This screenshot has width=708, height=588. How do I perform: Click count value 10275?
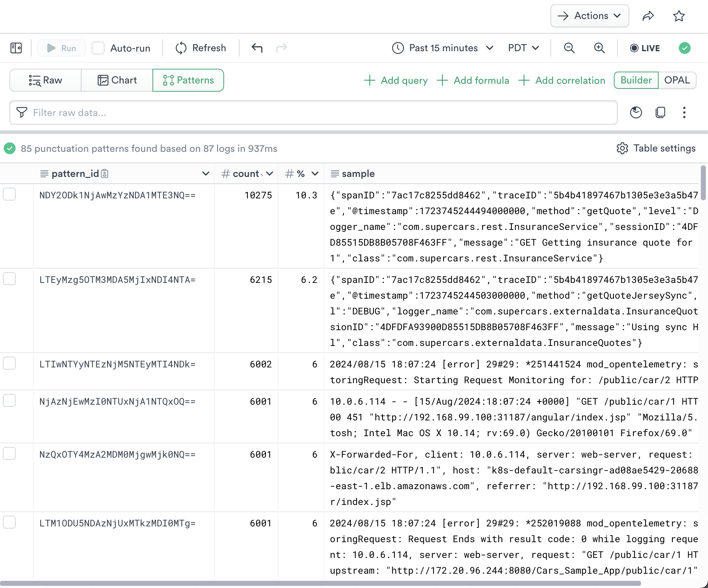258,195
